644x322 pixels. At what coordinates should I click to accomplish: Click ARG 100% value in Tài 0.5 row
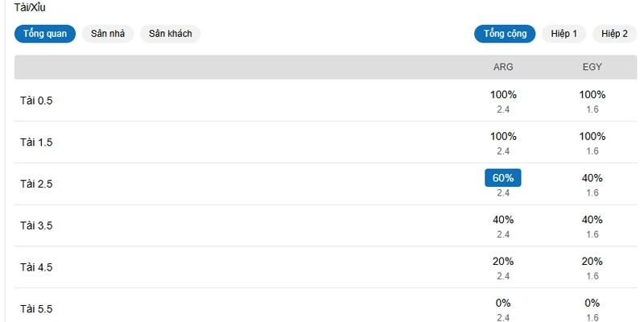[x=503, y=95]
